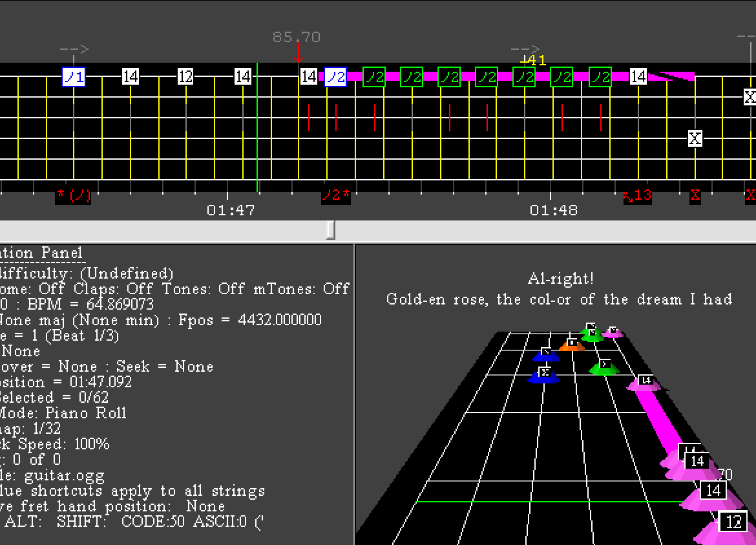Click the 'mTones: Off' status text

[301, 289]
